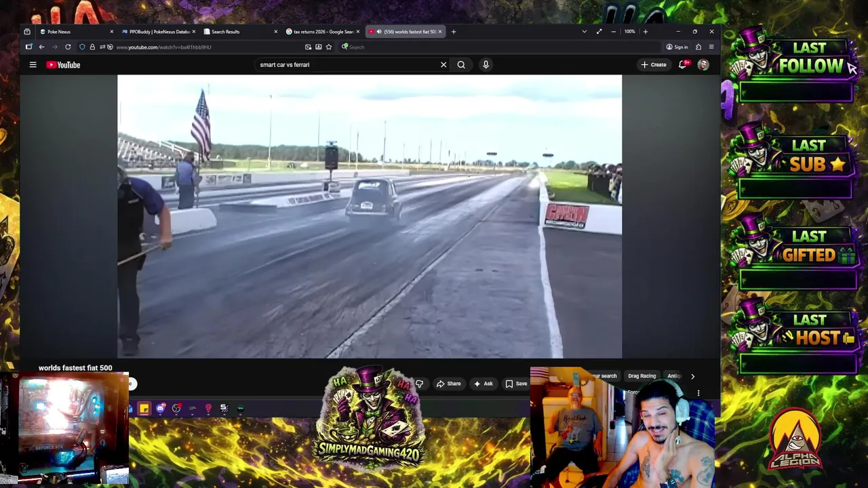Toggle fullscreen with diagonal arrows icon
Viewport: 868px width, 488px height.
coord(599,32)
